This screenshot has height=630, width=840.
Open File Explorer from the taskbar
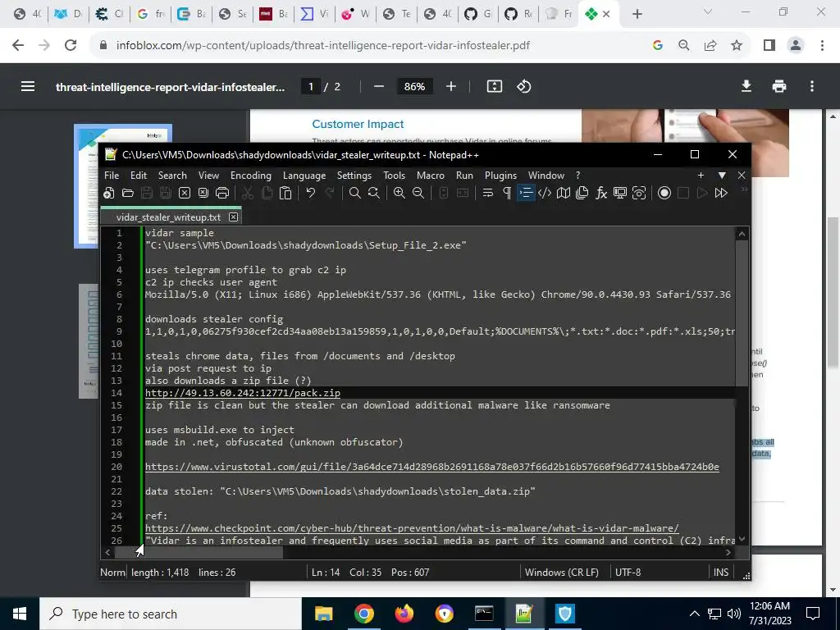point(323,614)
